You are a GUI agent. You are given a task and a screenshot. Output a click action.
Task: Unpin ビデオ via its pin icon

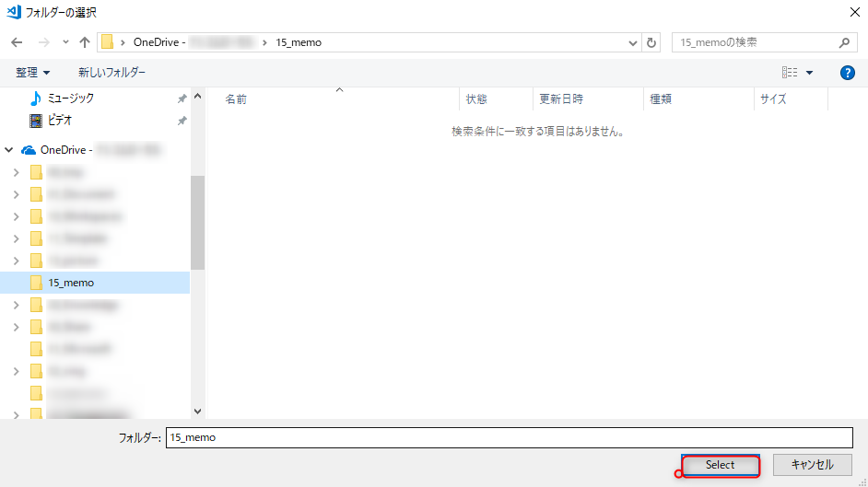coord(182,121)
